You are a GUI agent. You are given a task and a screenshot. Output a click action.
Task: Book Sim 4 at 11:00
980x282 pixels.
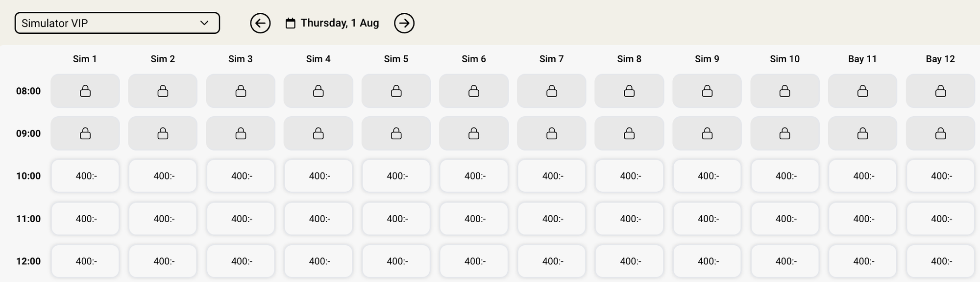[x=318, y=219]
